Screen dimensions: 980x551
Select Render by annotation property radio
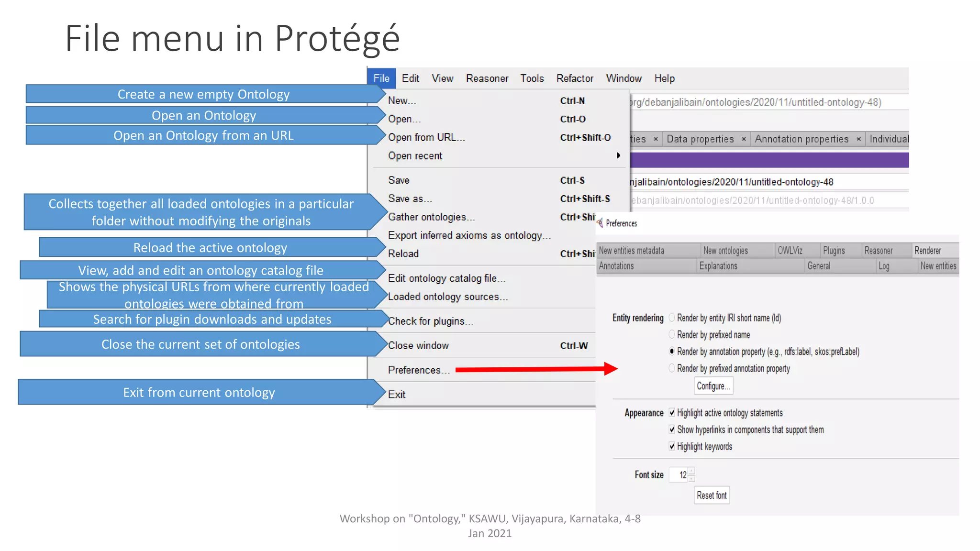672,351
